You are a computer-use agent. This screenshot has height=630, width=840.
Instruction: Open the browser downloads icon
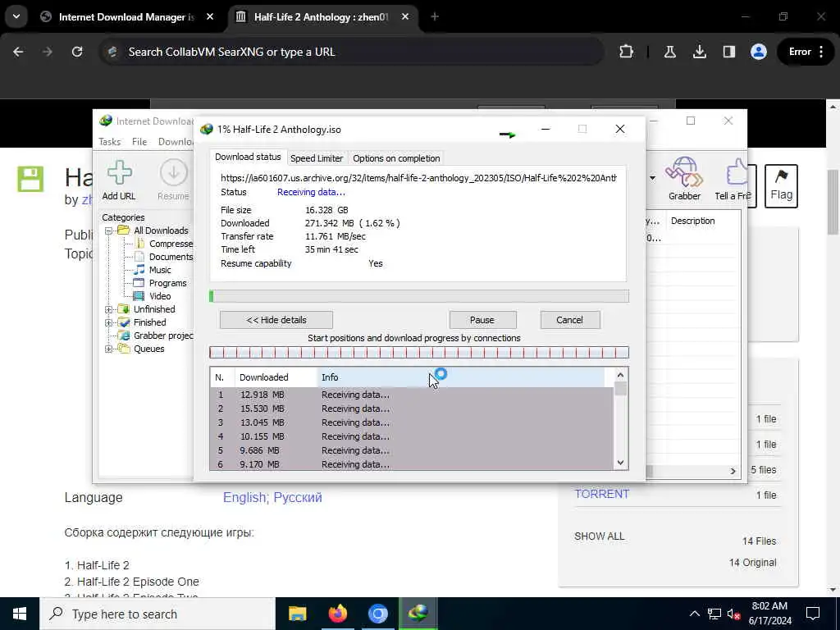tap(699, 52)
